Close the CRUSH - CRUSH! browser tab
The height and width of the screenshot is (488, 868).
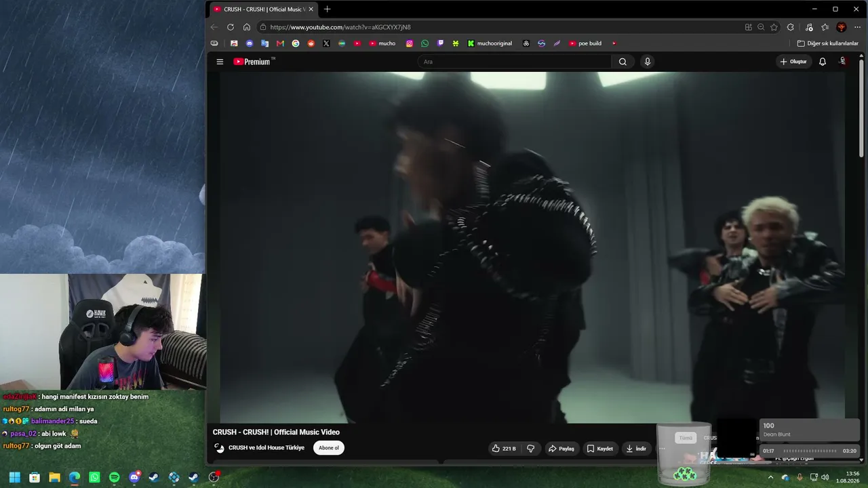(x=311, y=9)
